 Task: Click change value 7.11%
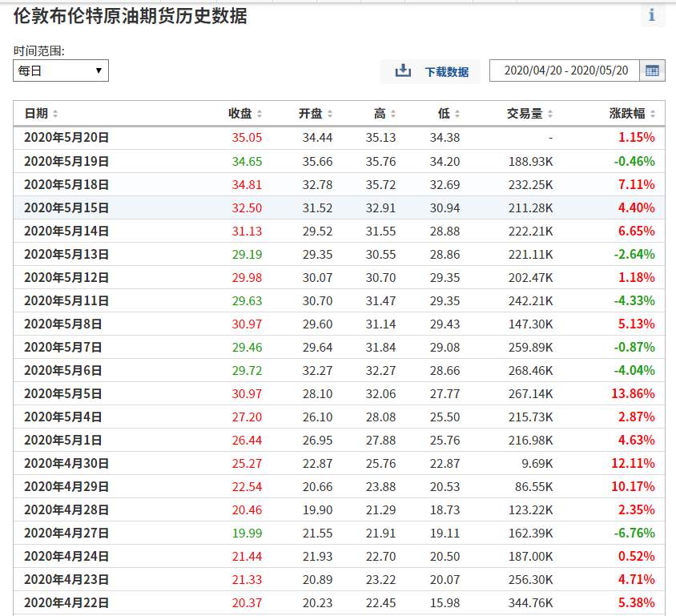636,185
